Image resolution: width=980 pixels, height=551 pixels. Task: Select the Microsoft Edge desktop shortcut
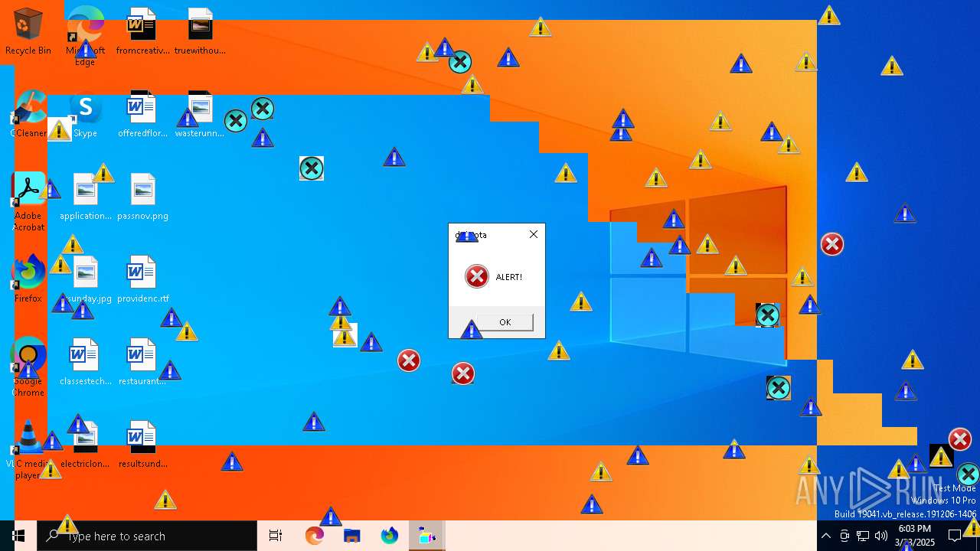[x=85, y=35]
